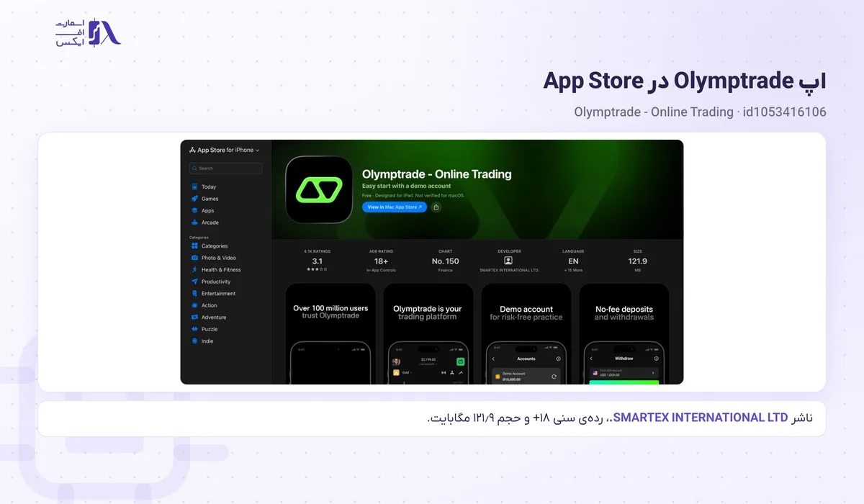The height and width of the screenshot is (504, 864).
Task: Open No-fee deposits screenshot preview
Action: (624, 334)
